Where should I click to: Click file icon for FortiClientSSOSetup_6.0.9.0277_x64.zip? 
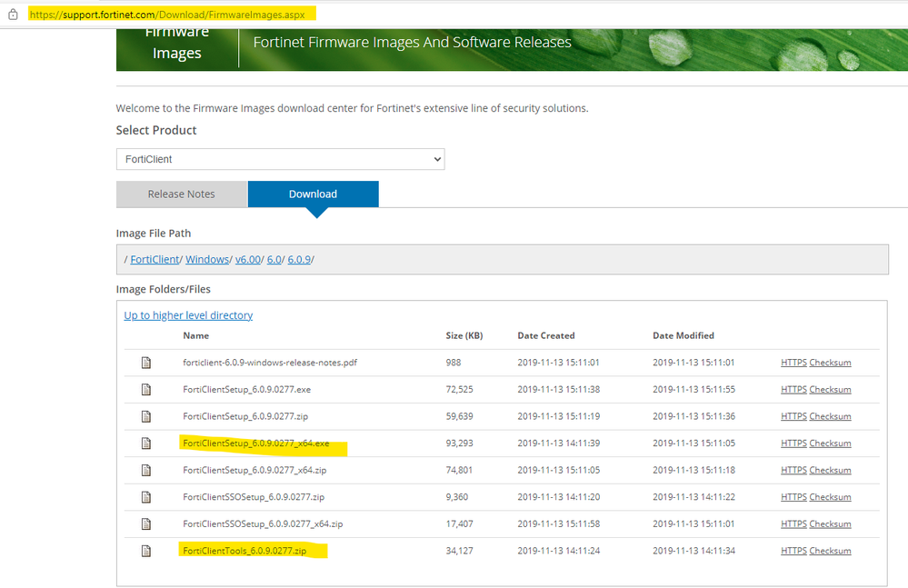(146, 524)
